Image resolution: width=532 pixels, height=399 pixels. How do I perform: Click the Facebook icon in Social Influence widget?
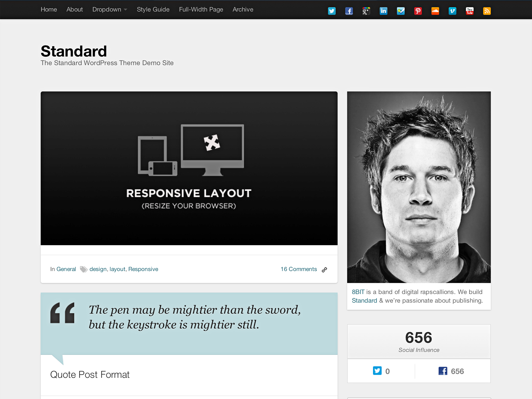443,371
